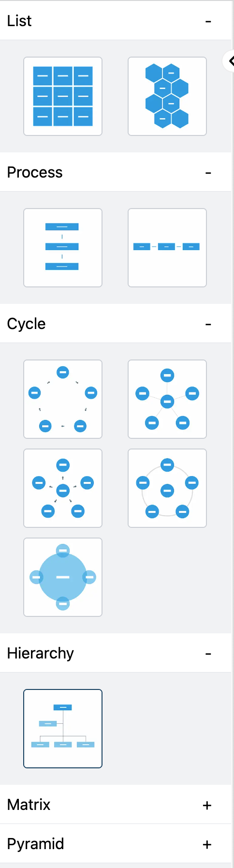234x868 pixels.
Task: Hide the panel with the chevron arrow
Action: (x=230, y=61)
